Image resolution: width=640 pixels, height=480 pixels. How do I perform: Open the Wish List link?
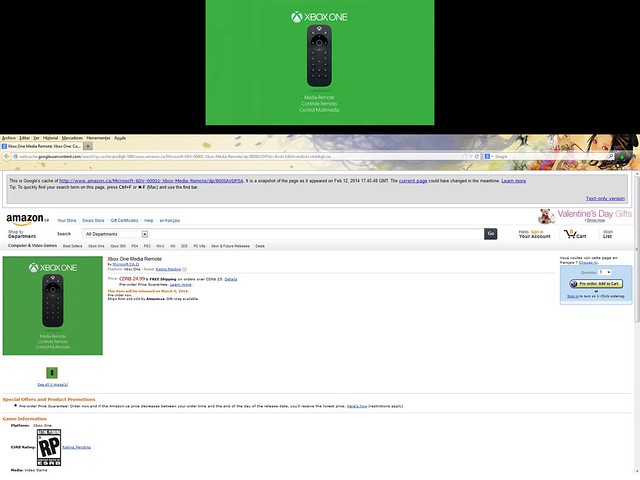[x=609, y=234]
